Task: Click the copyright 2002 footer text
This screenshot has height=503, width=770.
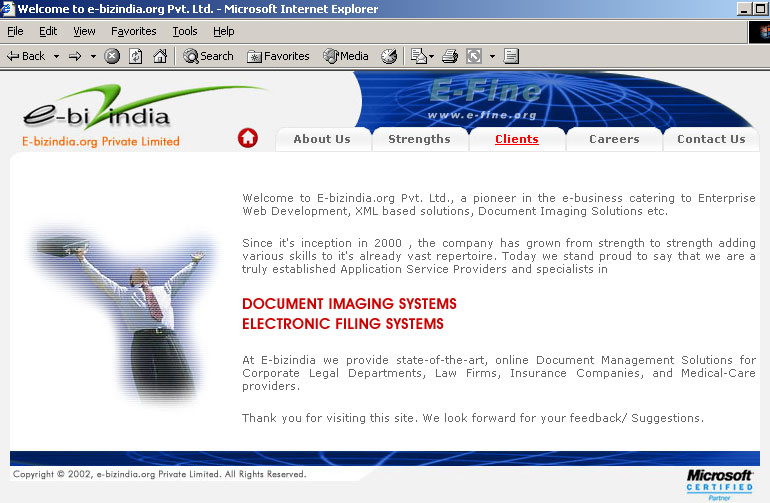Action: tap(160, 474)
